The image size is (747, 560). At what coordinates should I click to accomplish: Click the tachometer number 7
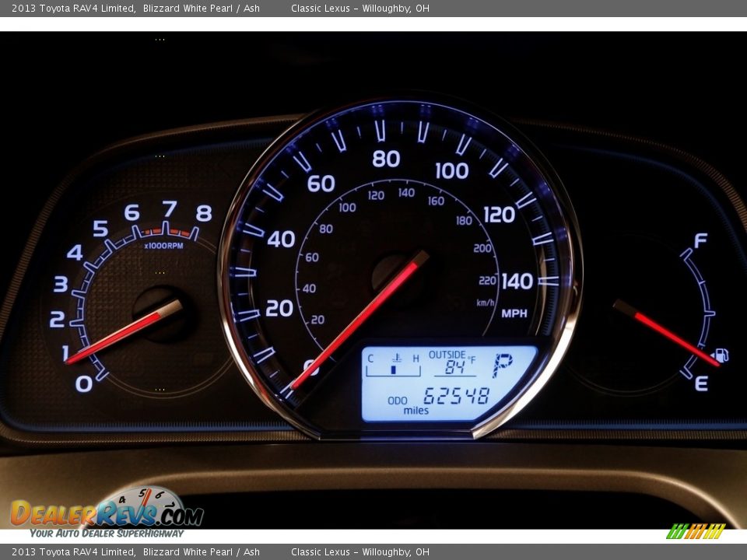click(x=169, y=208)
